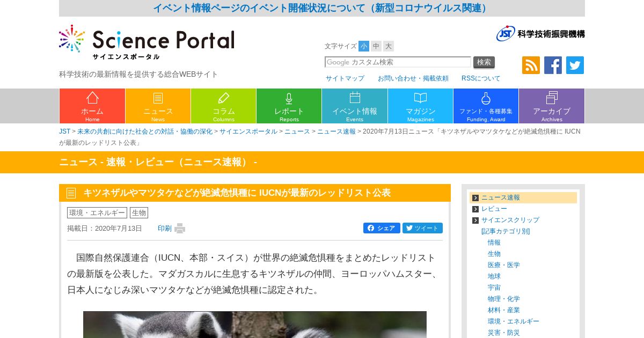644x338 pixels.
Task: Select sidebar category 医療・医学
Action: (504, 265)
